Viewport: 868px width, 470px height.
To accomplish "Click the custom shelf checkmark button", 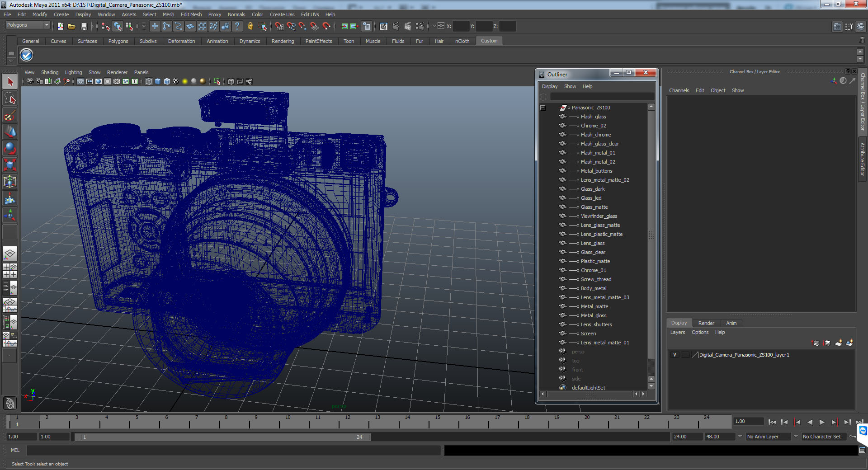I will click(27, 55).
